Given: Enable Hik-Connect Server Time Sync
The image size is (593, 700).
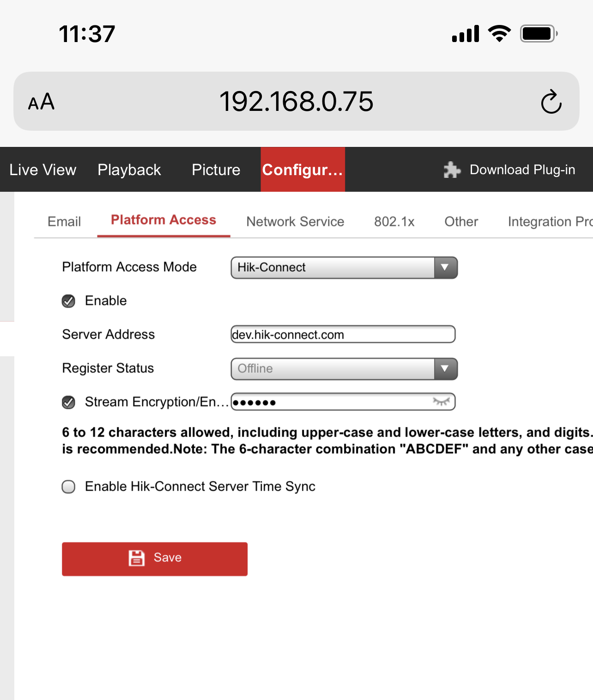Looking at the screenshot, I should click(x=69, y=487).
